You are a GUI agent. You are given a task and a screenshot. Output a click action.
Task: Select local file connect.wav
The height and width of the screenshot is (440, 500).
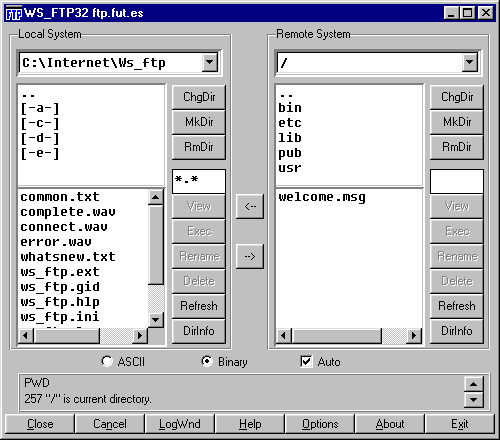(x=64, y=227)
